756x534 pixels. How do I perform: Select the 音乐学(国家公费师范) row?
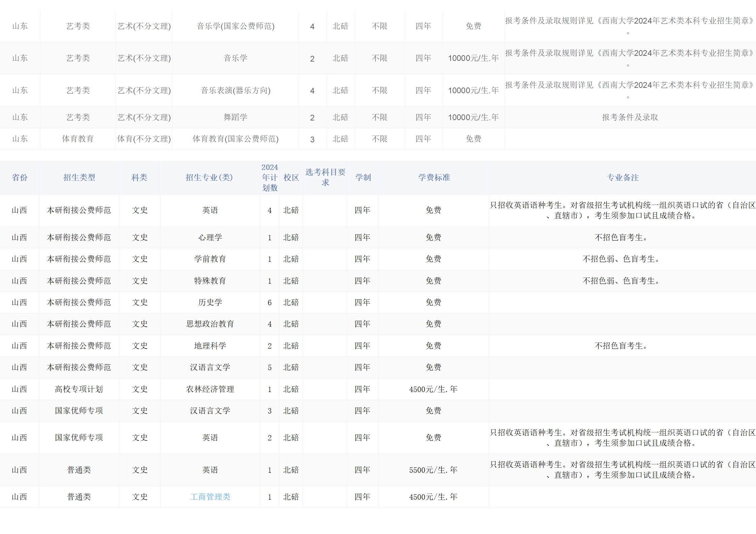(x=236, y=26)
